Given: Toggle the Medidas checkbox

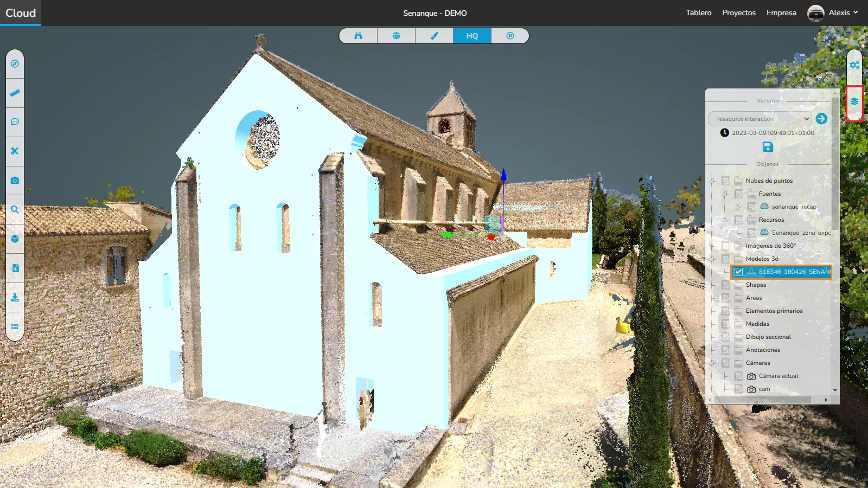Looking at the screenshot, I should click(725, 324).
